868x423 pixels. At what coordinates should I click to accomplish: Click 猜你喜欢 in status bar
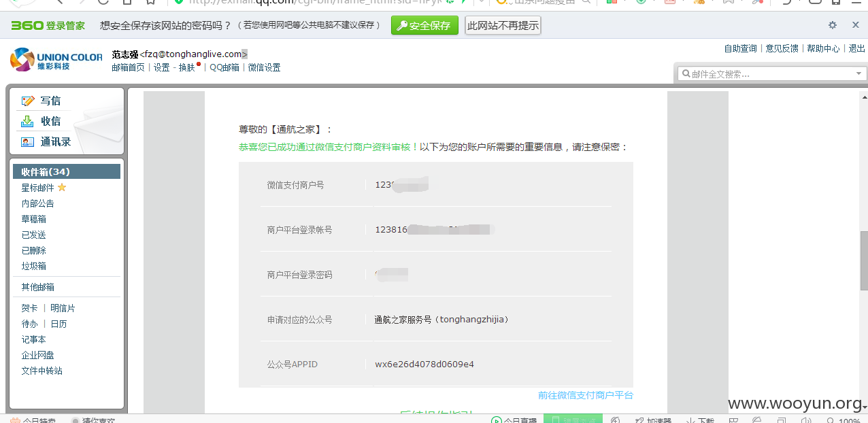tap(93, 420)
